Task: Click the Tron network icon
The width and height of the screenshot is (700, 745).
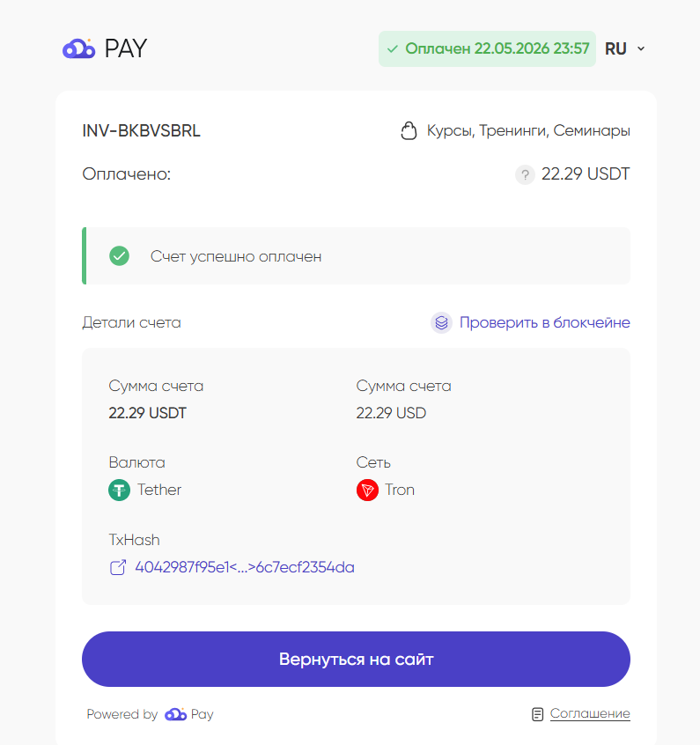Action: [367, 490]
